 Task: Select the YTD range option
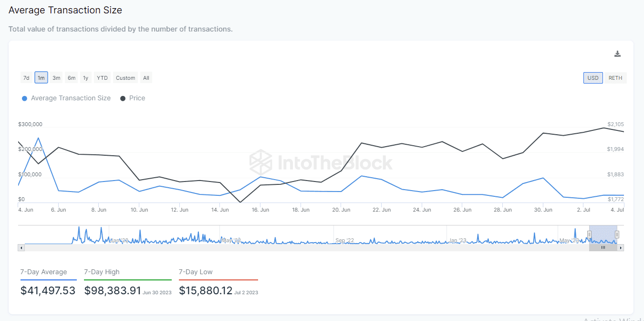point(102,78)
